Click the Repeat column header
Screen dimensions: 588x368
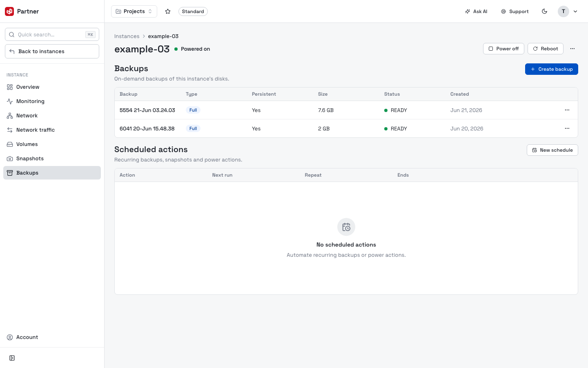pos(313,175)
